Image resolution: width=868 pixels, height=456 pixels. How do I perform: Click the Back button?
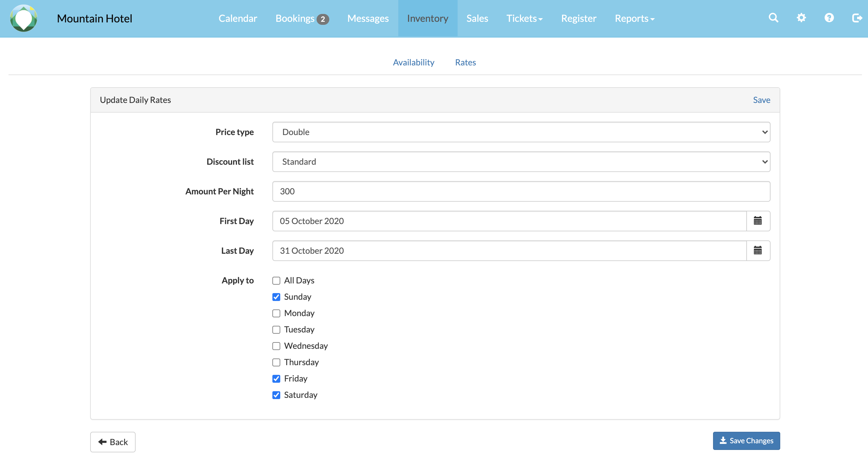pos(113,442)
